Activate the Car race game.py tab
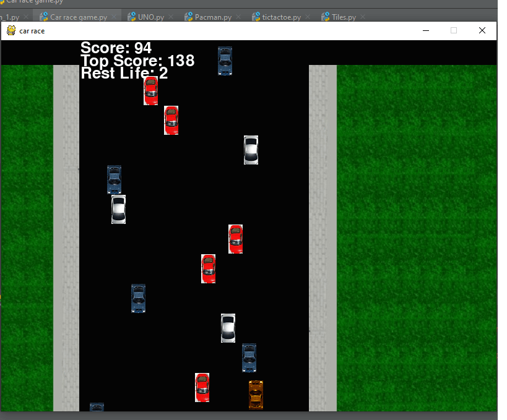The height and width of the screenshot is (420, 507). (74, 17)
